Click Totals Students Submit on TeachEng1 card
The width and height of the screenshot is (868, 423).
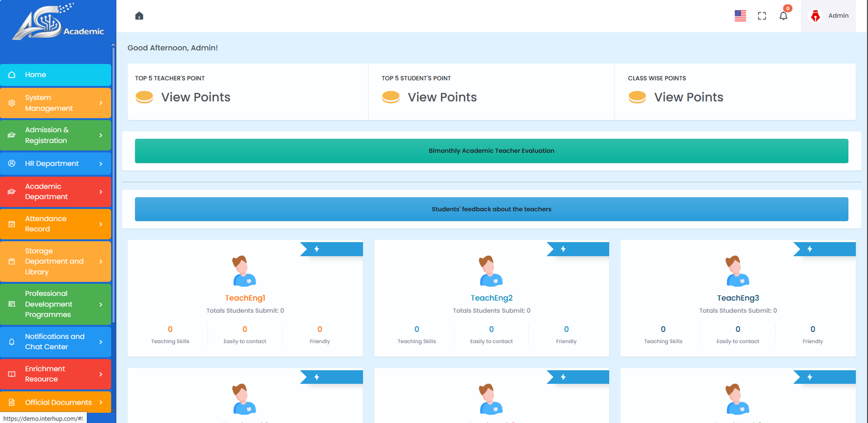pyautogui.click(x=245, y=311)
